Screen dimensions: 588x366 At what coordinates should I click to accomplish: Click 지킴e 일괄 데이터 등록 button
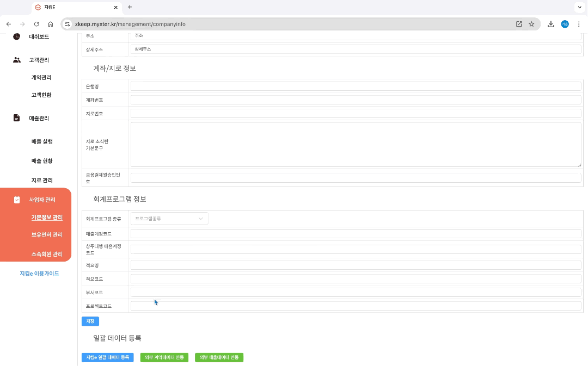point(108,357)
